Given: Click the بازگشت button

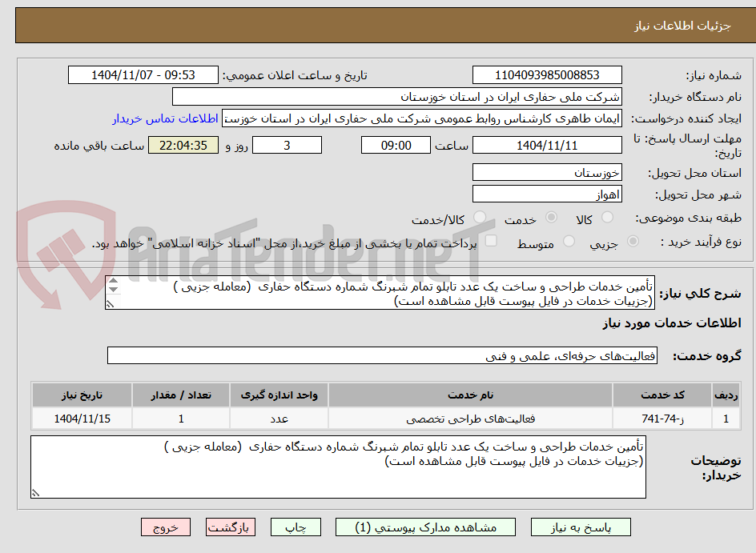Looking at the screenshot, I should 231,527.
